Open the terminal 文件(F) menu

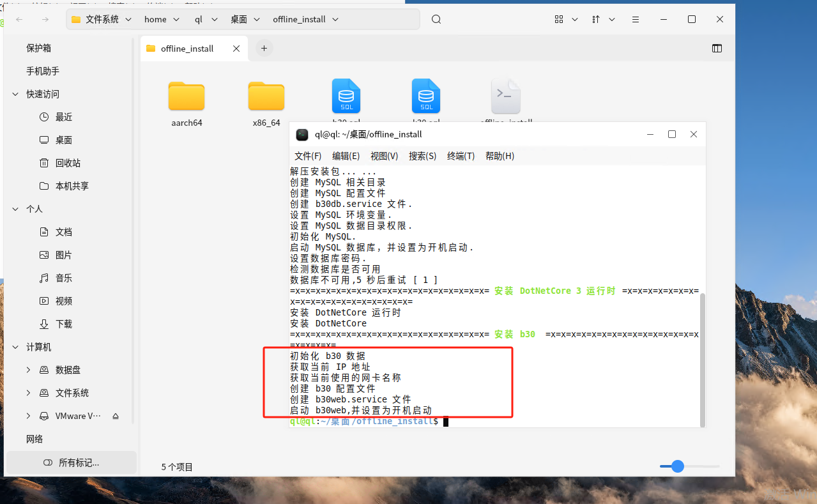tap(308, 156)
